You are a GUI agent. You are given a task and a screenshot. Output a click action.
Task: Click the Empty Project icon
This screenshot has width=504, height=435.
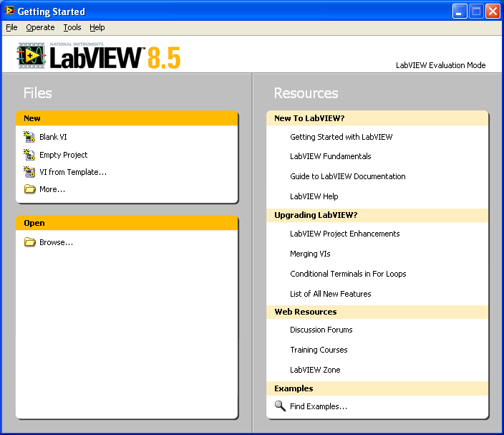pos(29,155)
